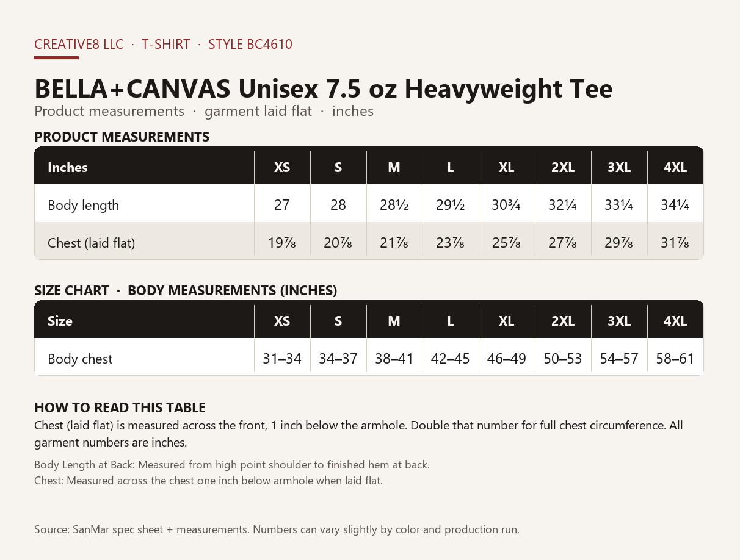Click the XS column header in Product Measurements
740x560 pixels.
282,167
